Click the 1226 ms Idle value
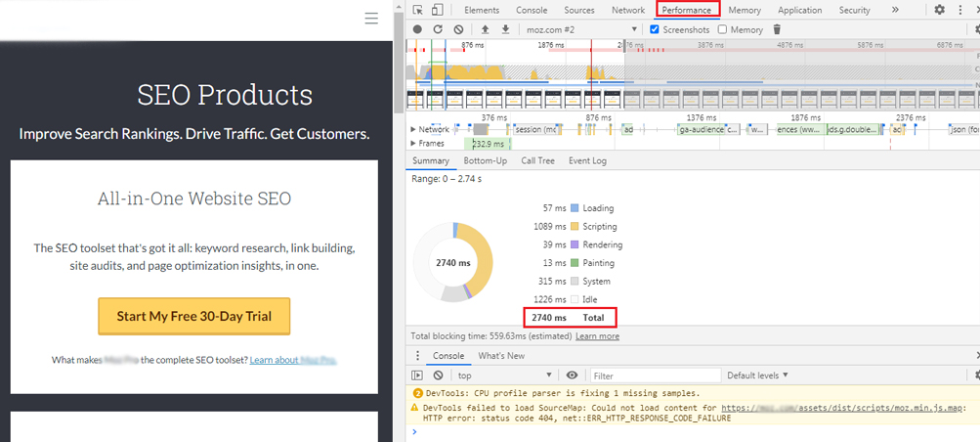 pos(549,299)
